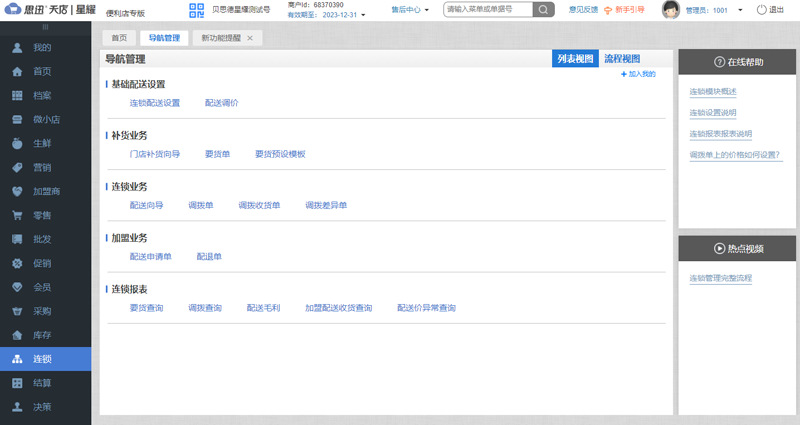Click the 配送申请单 link
Image resolution: width=800 pixels, height=425 pixels.
(151, 257)
